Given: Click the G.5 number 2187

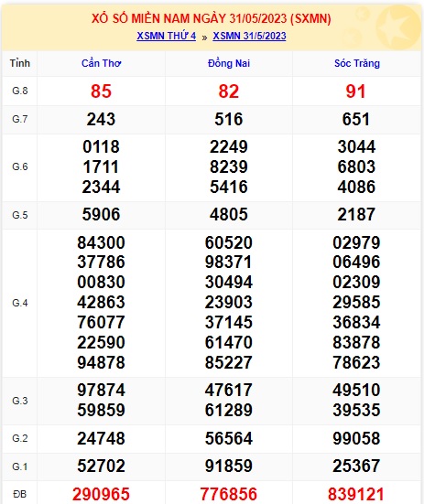Looking at the screenshot, I should [356, 214].
